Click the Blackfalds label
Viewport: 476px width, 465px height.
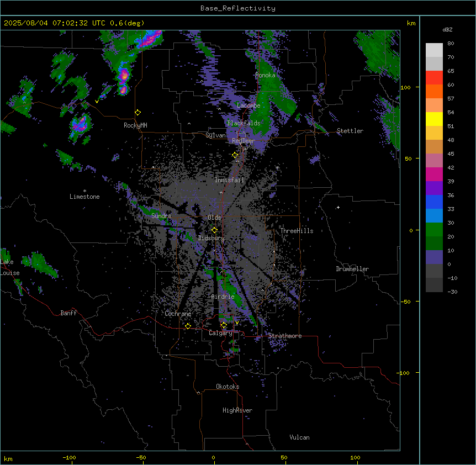244,123
